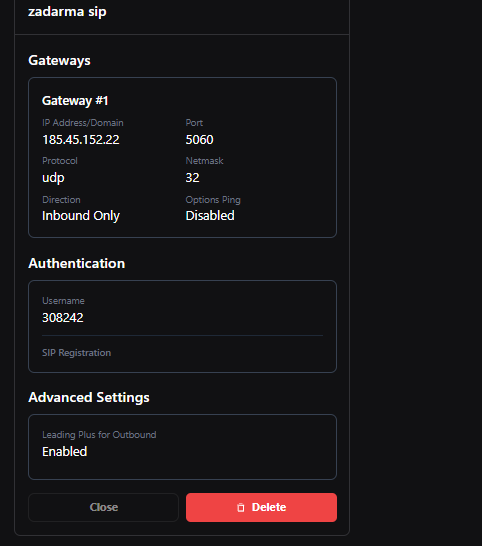
Task: Click the udp protocol value
Action: click(53, 178)
